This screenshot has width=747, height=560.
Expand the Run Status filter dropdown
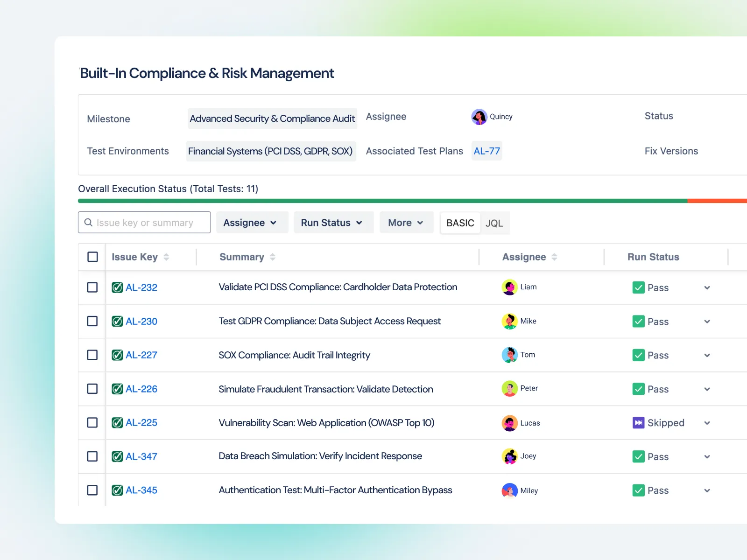[331, 223]
